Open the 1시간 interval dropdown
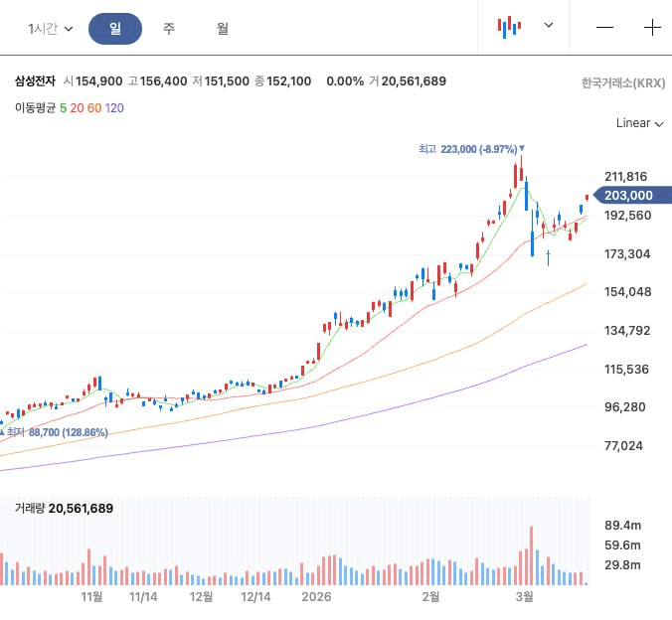Viewport: 672px width, 620px height. [x=51, y=29]
